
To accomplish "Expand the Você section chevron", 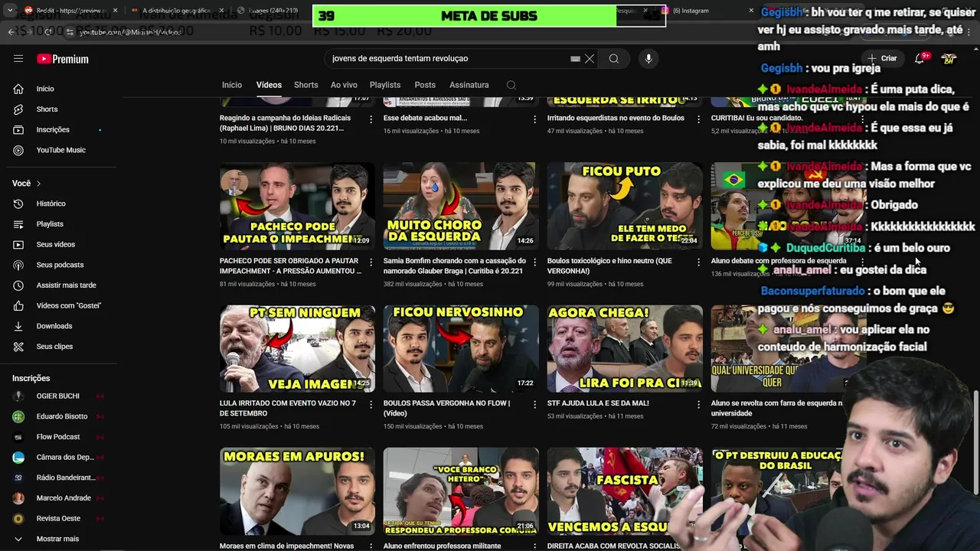I will click(38, 184).
